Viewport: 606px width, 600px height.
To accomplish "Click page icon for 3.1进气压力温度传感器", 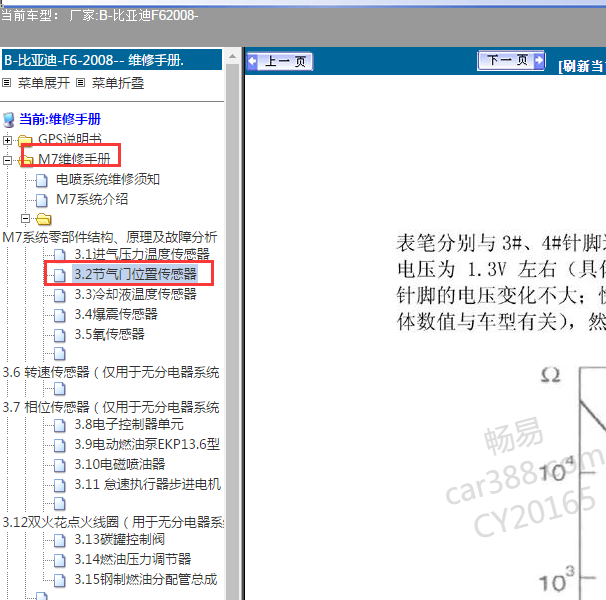I will (60, 255).
